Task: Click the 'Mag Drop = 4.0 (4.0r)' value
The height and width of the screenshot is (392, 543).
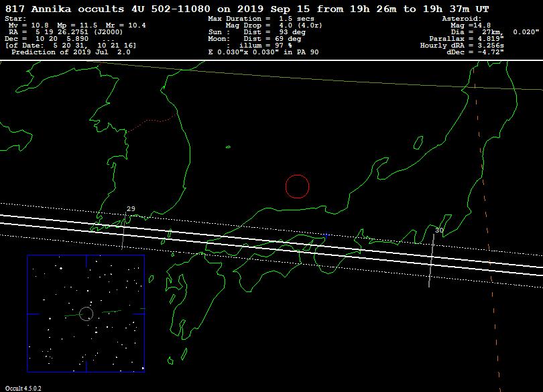Action: pyautogui.click(x=274, y=25)
